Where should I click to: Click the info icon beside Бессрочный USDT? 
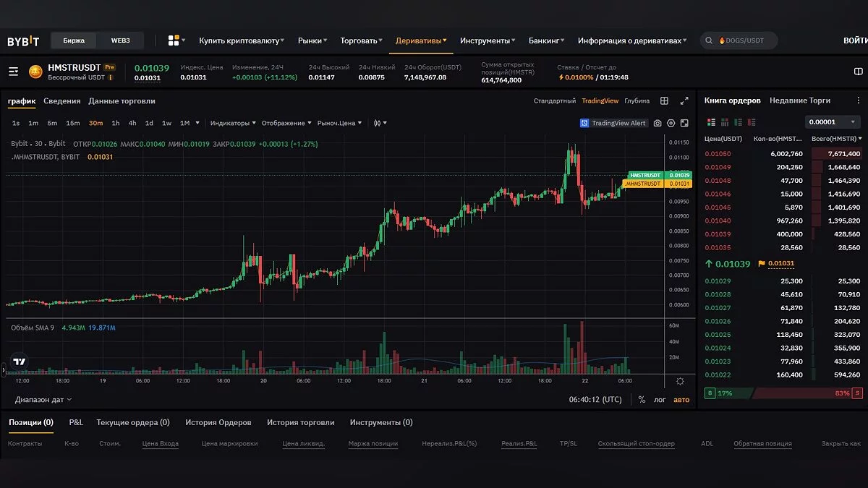pyautogui.click(x=111, y=77)
